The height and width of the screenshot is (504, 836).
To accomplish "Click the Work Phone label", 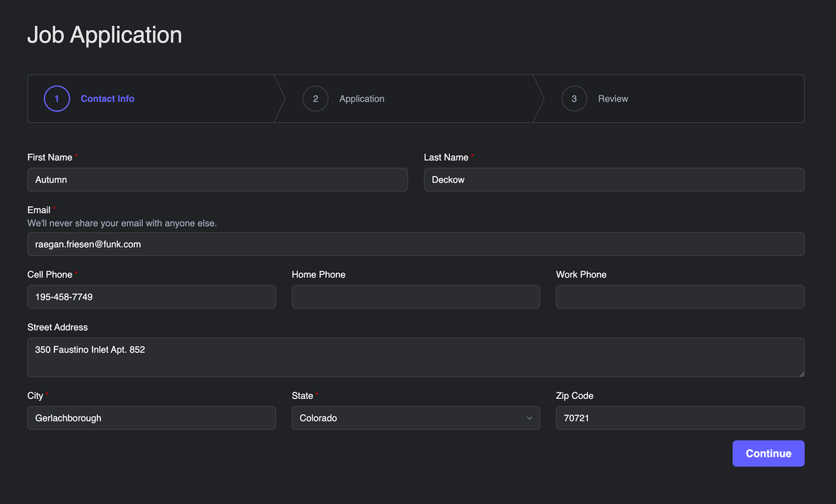I will click(x=581, y=274).
